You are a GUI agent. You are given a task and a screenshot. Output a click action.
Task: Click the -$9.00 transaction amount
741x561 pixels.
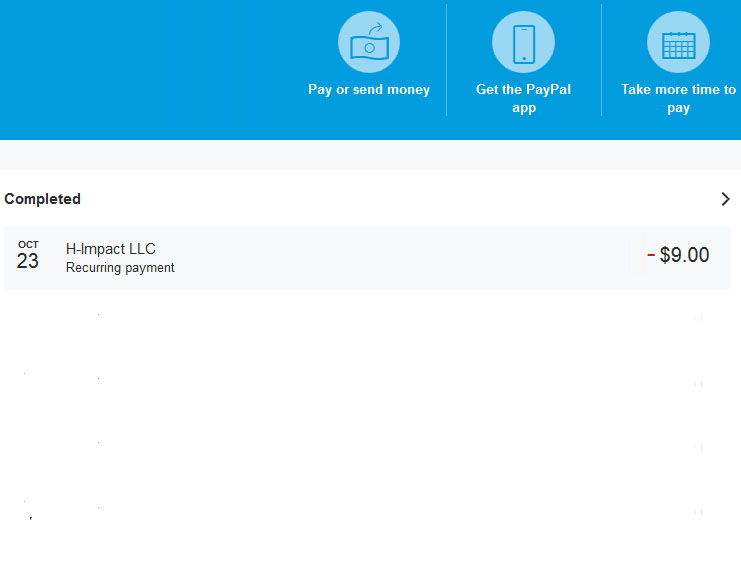678,255
